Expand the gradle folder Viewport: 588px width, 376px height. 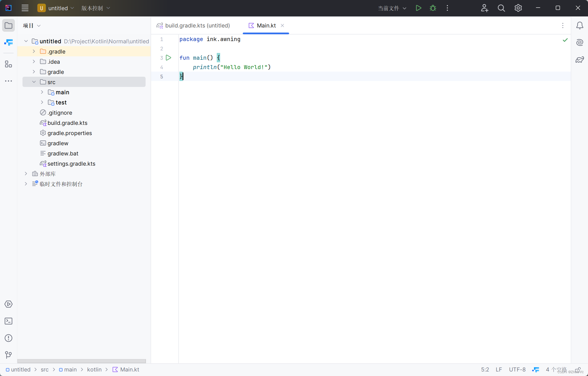click(x=34, y=72)
